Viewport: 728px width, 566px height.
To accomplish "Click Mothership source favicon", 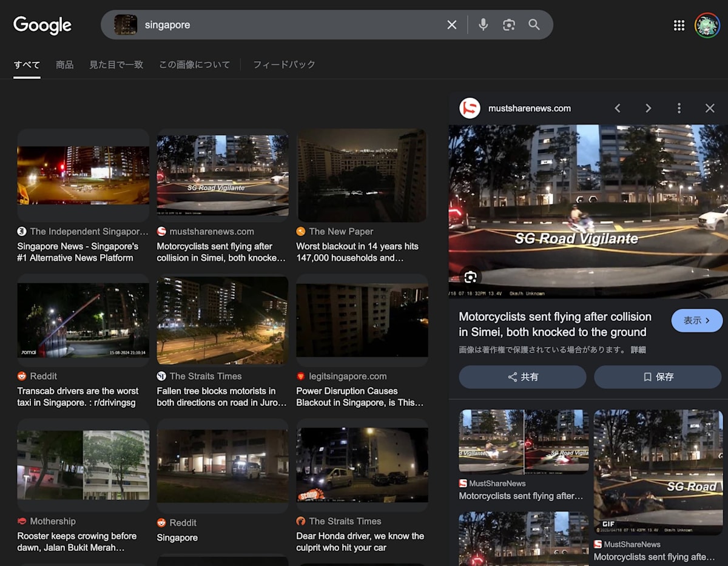I will coord(22,521).
